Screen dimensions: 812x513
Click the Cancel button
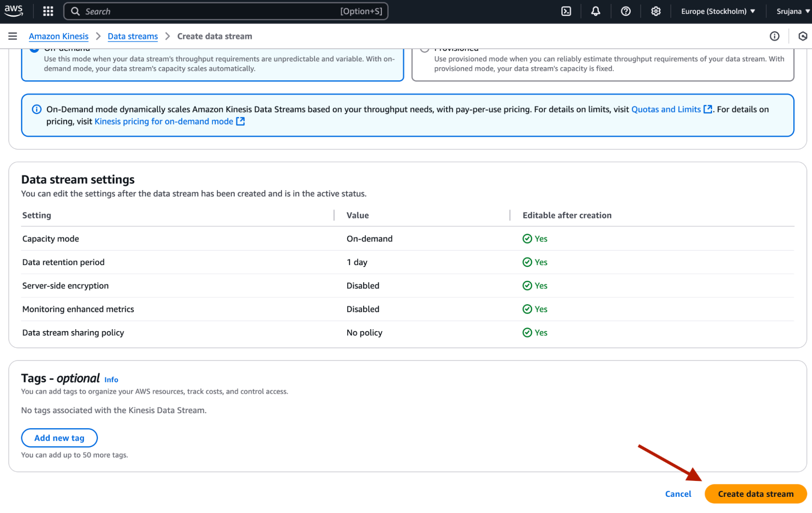coord(678,494)
